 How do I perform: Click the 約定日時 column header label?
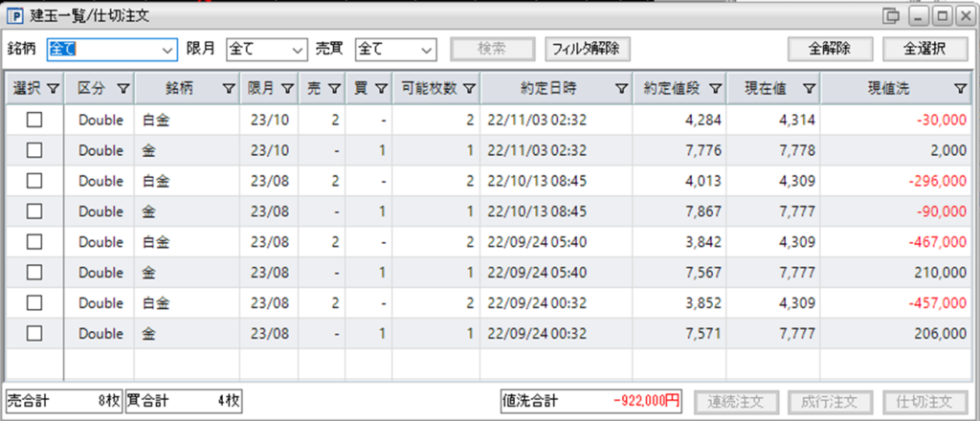[x=548, y=89]
